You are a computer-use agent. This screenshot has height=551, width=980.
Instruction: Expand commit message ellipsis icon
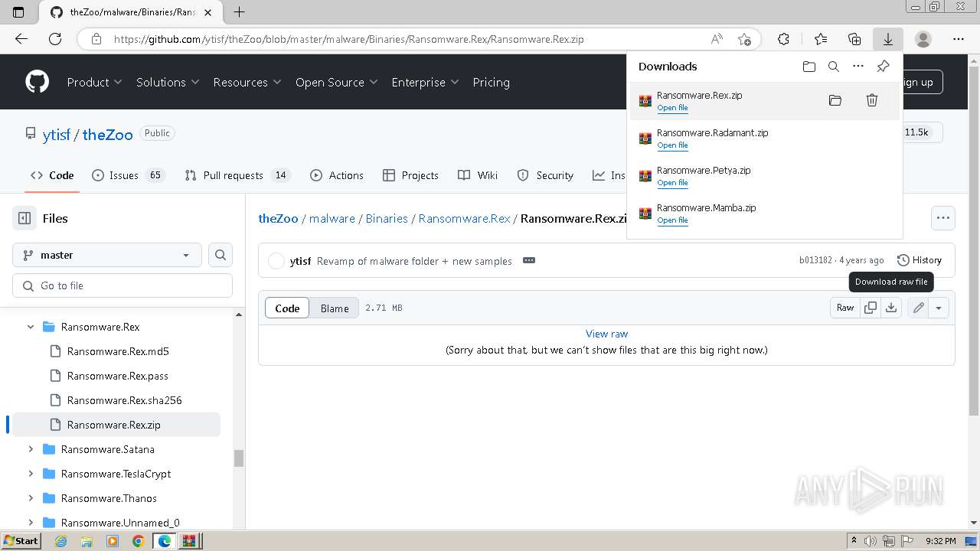[x=529, y=260]
